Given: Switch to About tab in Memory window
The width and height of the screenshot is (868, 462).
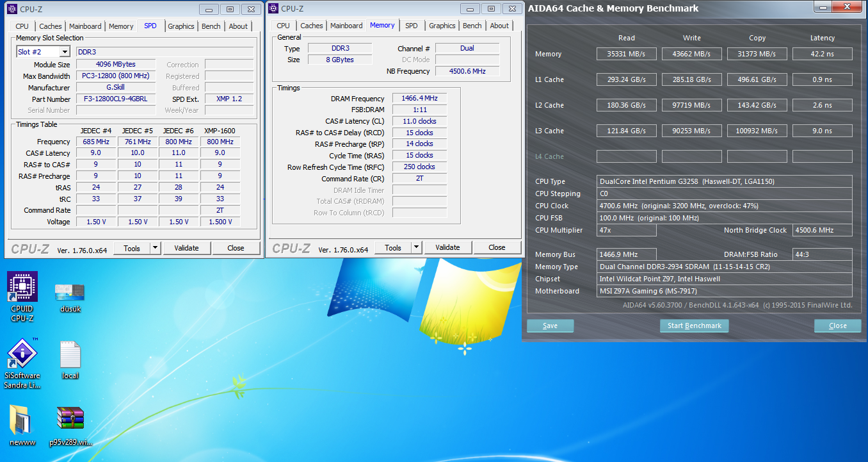Looking at the screenshot, I should click(499, 26).
